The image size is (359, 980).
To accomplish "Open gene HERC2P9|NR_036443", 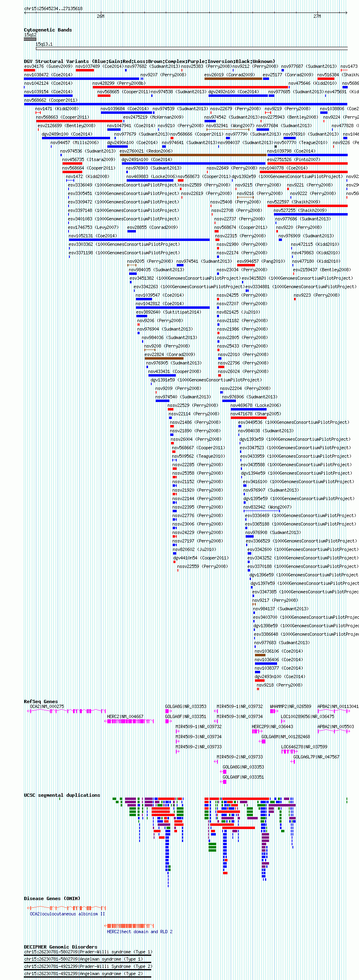I will [x=272, y=727].
